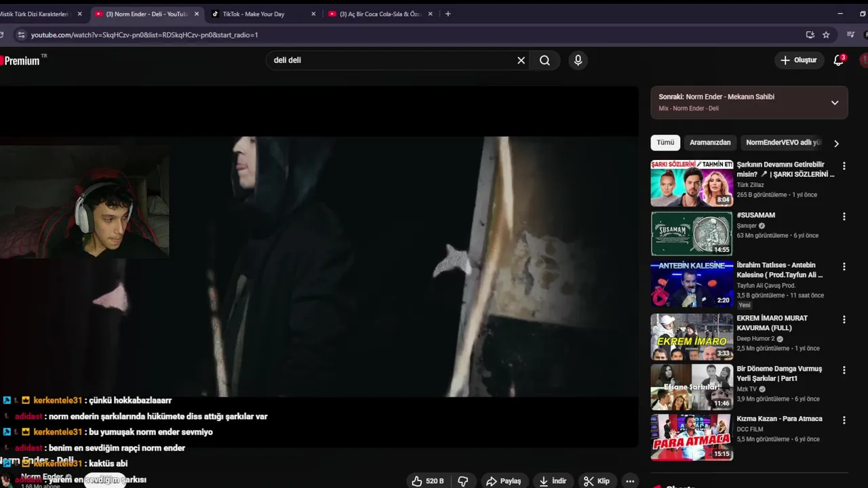
Task: Open the Mzk TV channel name
Action: pos(747,389)
